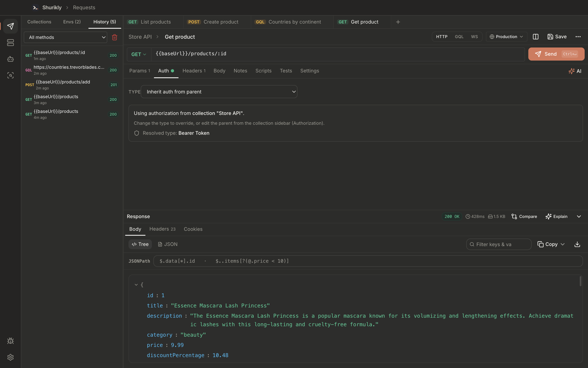Open the request Headers 1 tab
The height and width of the screenshot is (368, 588).
pyautogui.click(x=194, y=71)
